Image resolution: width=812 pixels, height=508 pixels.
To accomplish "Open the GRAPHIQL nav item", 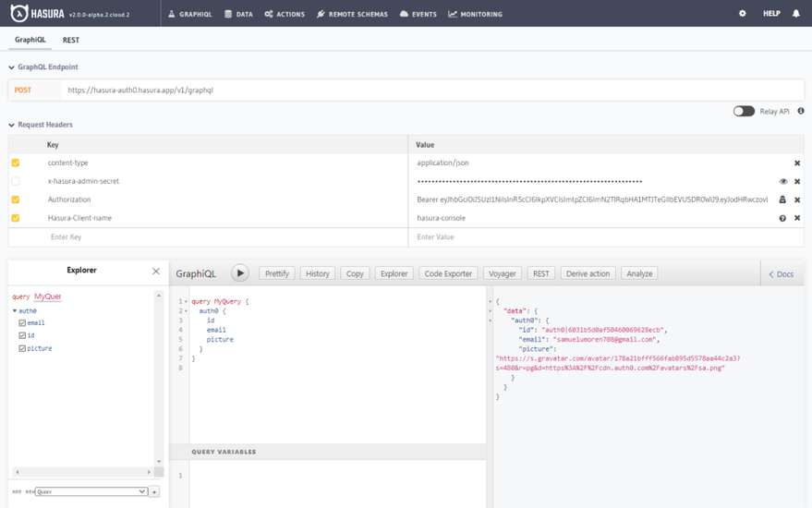I will click(189, 14).
